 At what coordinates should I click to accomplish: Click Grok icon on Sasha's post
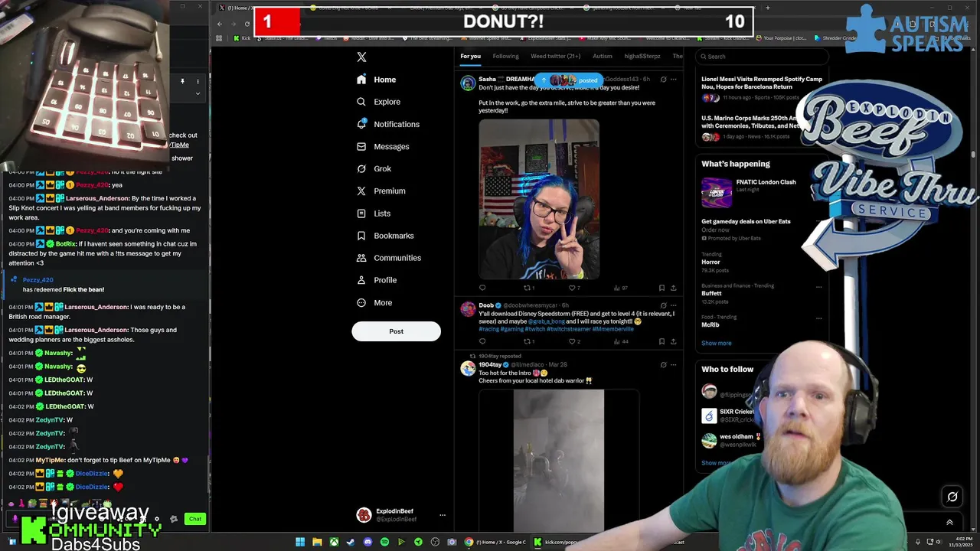[x=663, y=79]
